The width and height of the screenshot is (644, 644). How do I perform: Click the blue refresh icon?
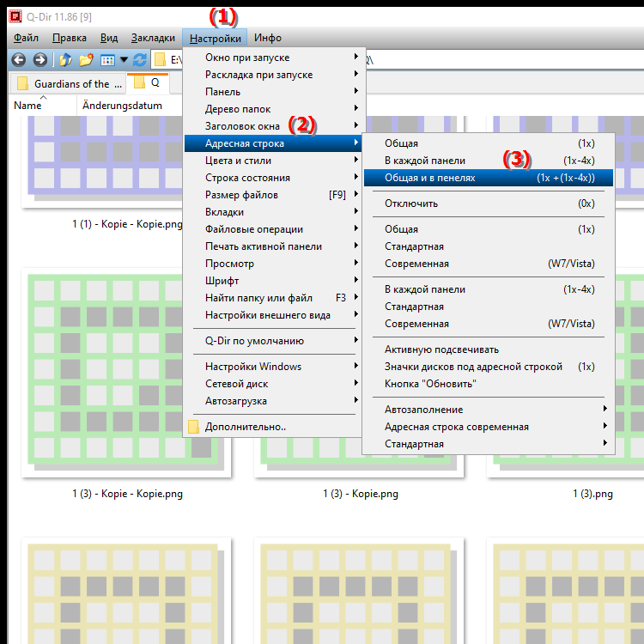(x=140, y=60)
